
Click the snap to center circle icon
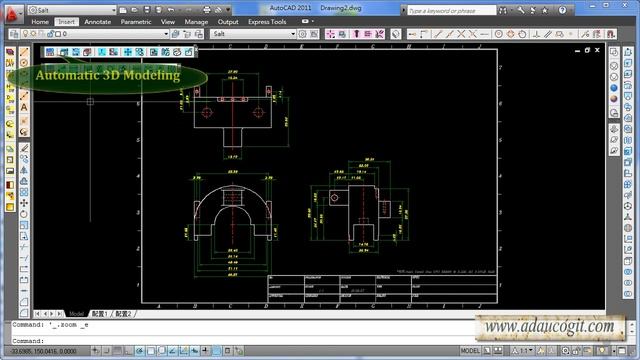tap(498, 34)
